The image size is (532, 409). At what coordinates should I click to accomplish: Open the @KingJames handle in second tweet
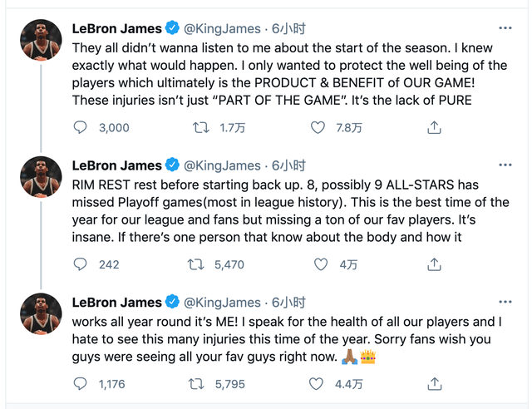[x=221, y=165]
